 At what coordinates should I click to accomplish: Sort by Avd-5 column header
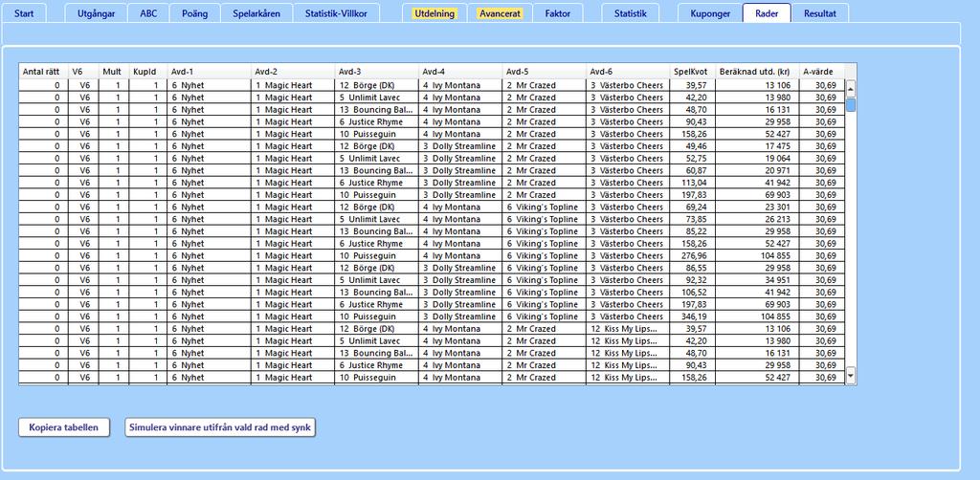point(545,71)
